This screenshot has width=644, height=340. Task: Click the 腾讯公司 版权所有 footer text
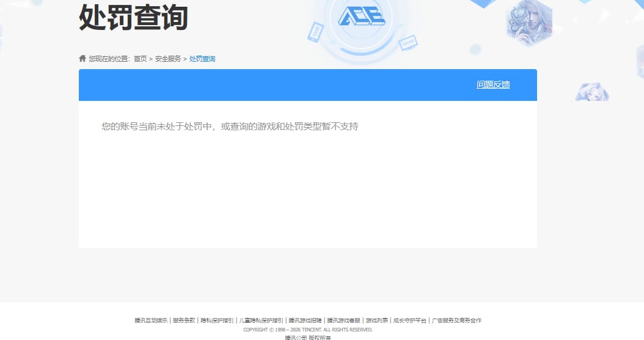click(307, 337)
